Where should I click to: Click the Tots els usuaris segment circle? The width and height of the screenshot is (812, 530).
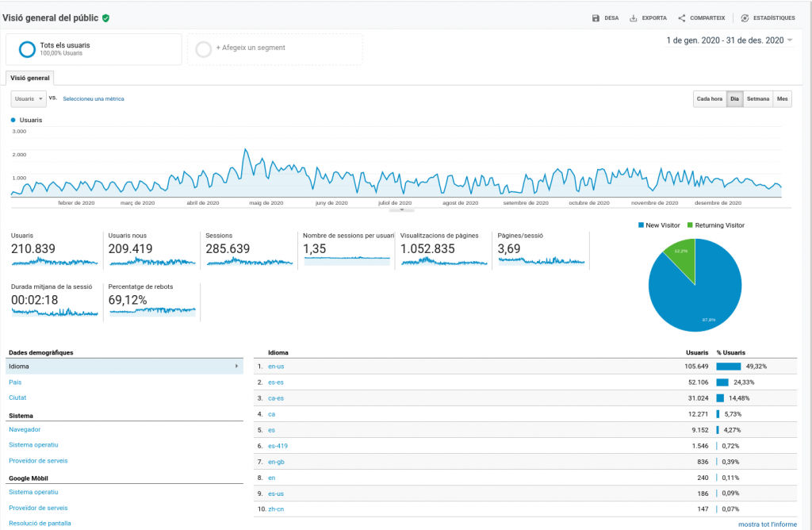click(x=27, y=49)
